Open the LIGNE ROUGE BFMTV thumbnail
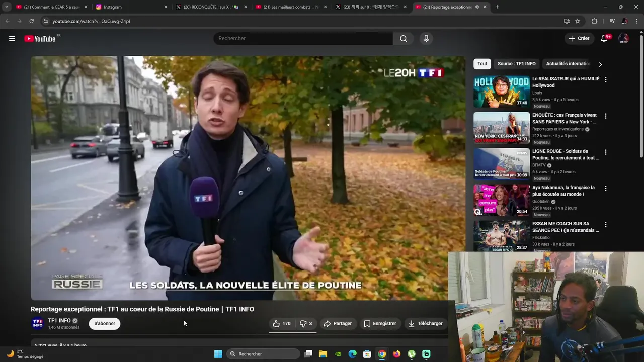This screenshot has width=644, height=362. (x=502, y=164)
